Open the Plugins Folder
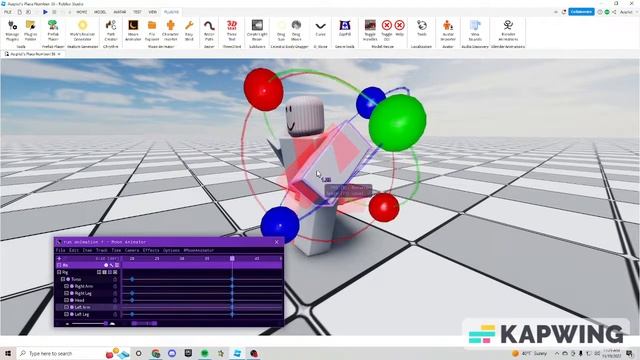 (31, 31)
